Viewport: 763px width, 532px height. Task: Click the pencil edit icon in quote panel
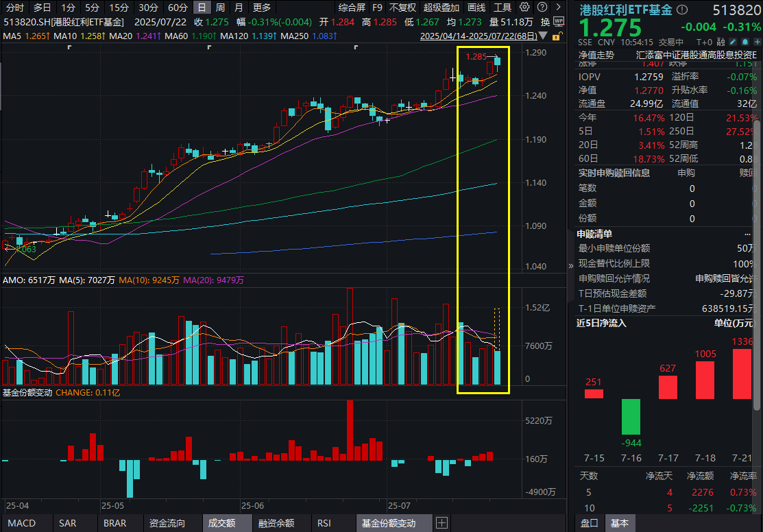pos(732,42)
